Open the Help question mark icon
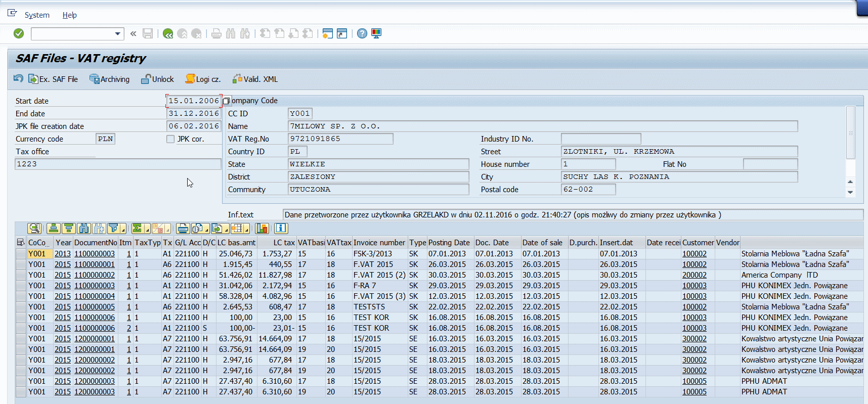Screen dimensions: 868x404 coord(362,34)
